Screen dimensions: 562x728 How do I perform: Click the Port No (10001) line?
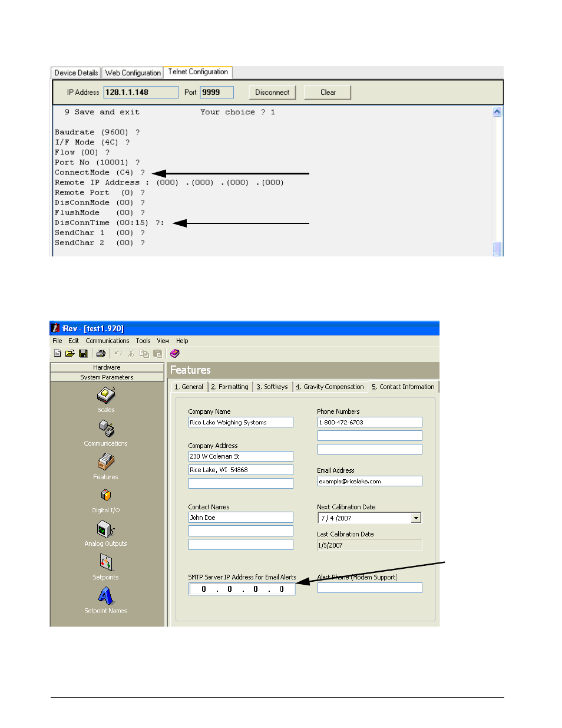[97, 163]
